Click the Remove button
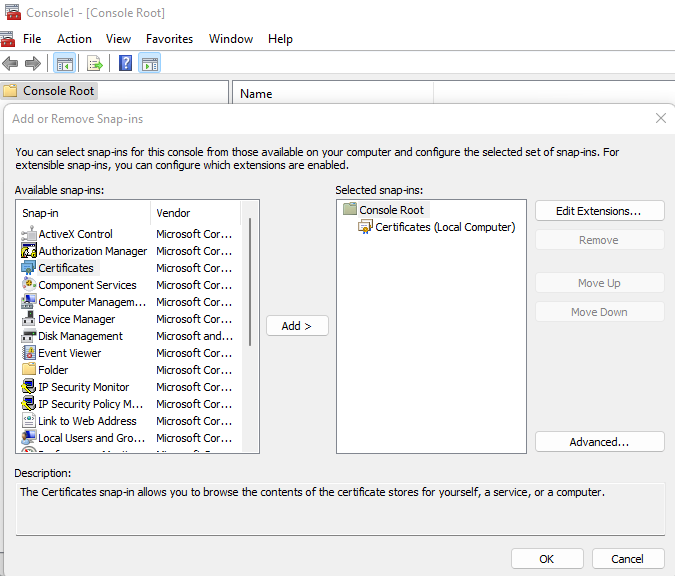This screenshot has height=576, width=675. point(600,240)
